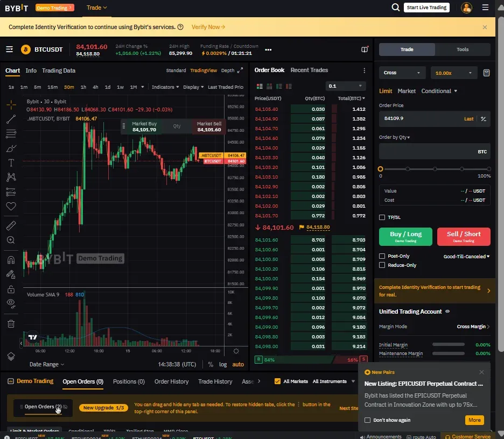Click More on New Pairs notice
The image size is (504, 439).
[474, 420]
